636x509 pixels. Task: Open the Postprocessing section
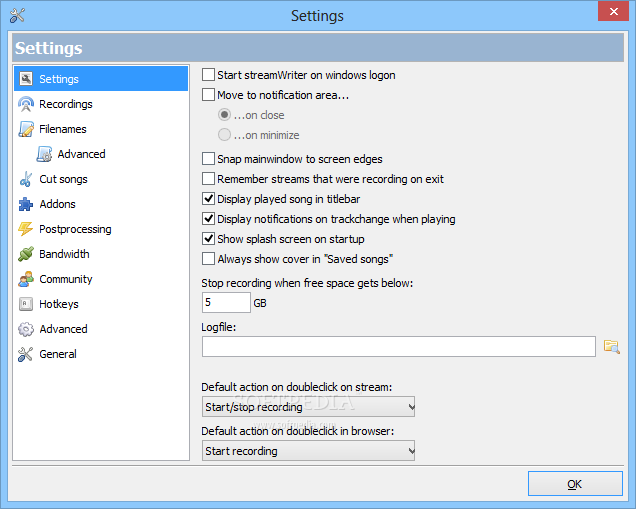[x=75, y=229]
